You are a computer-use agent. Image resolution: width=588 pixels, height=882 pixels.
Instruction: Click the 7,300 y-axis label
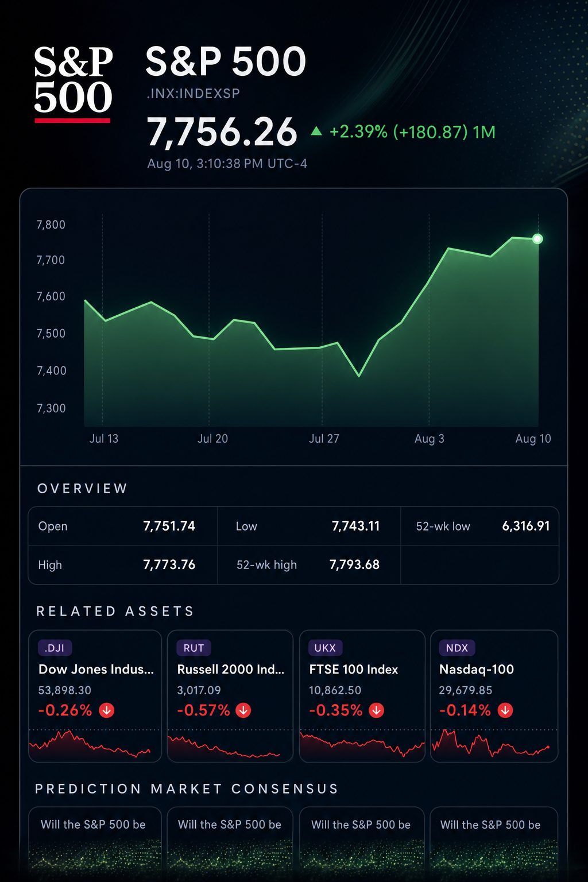(51, 408)
